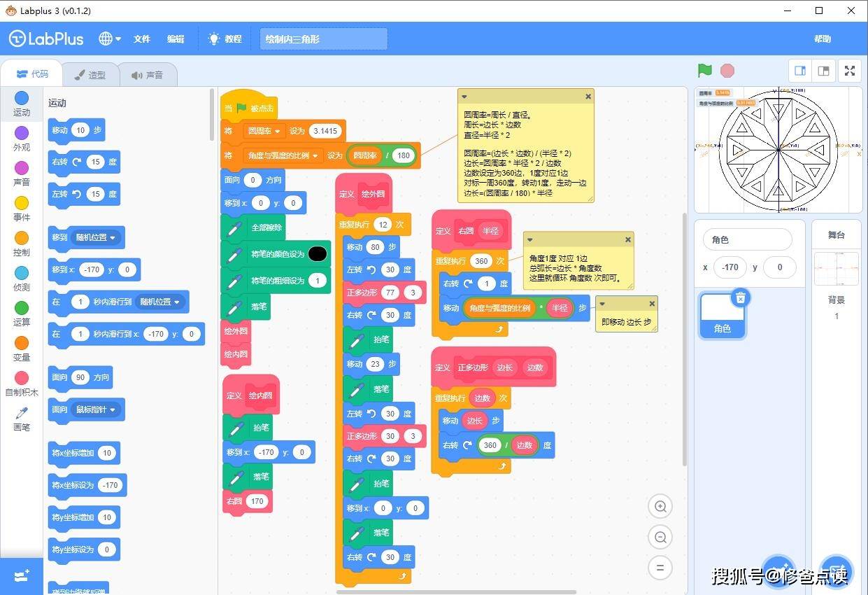
Task: Reset workspace zoom with equals button
Action: [660, 567]
